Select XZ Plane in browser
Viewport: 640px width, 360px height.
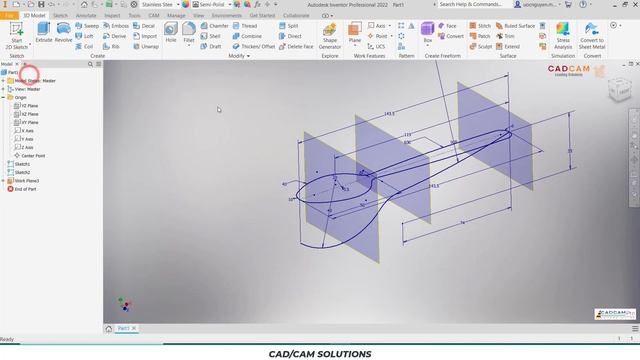pyautogui.click(x=26, y=114)
